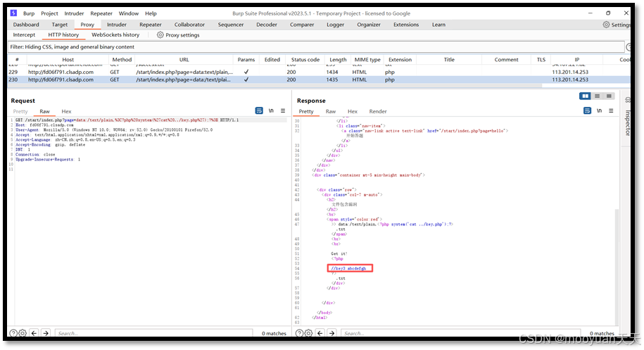The width and height of the screenshot is (644, 350).
Task: Go to next match in Response search
Action: [332, 333]
